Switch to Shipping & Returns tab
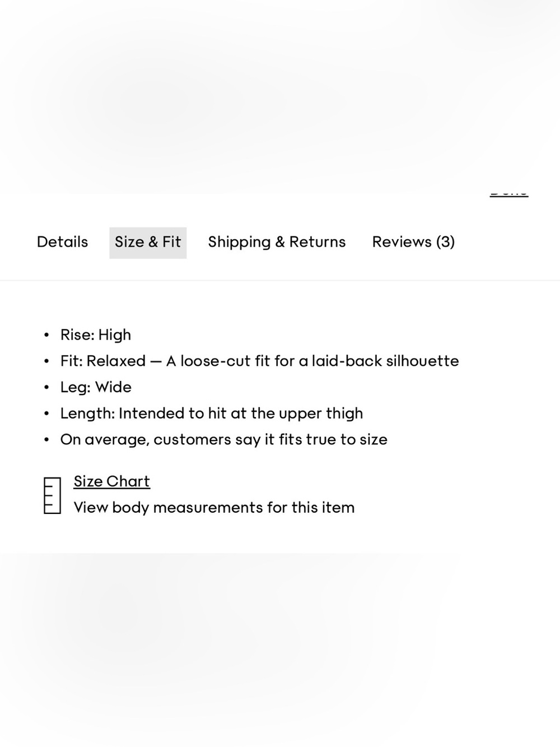The image size is (560, 747). point(277,242)
